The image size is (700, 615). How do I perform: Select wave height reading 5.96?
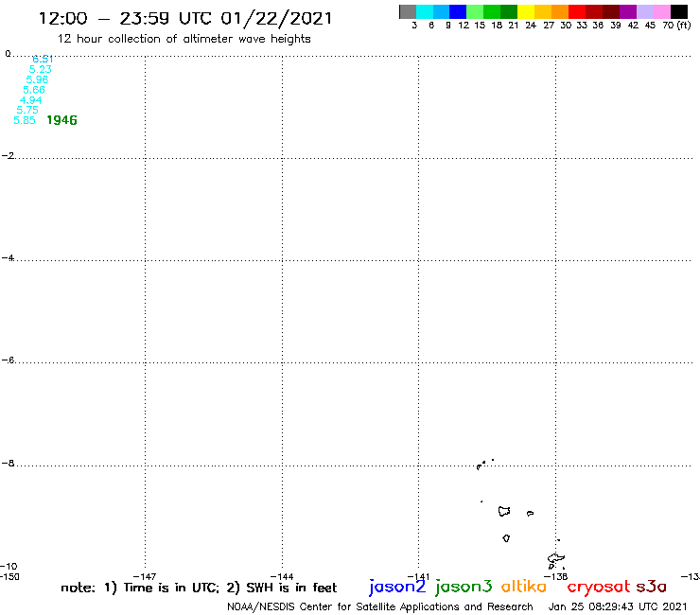[x=37, y=79]
